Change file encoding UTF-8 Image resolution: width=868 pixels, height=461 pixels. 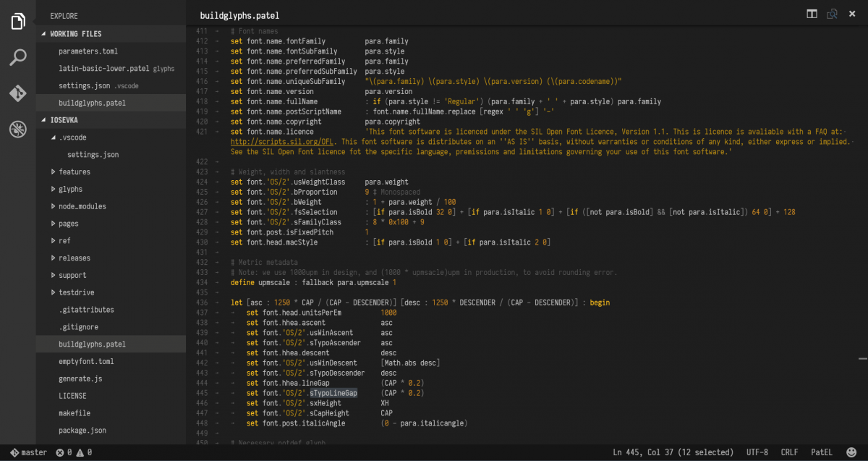757,452
